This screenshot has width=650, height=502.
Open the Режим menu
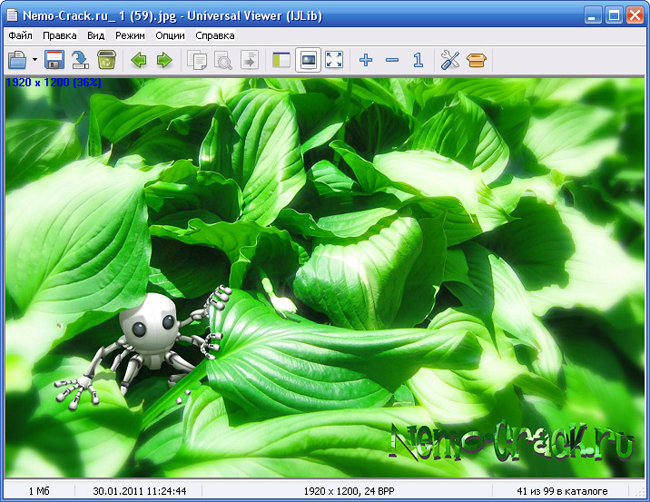coord(130,36)
